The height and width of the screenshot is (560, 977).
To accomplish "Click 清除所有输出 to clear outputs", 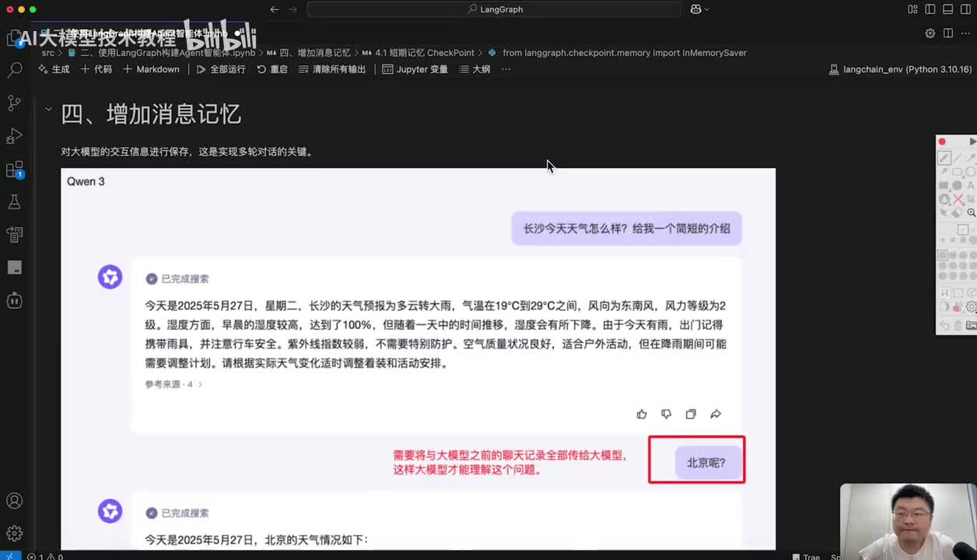I will [332, 69].
